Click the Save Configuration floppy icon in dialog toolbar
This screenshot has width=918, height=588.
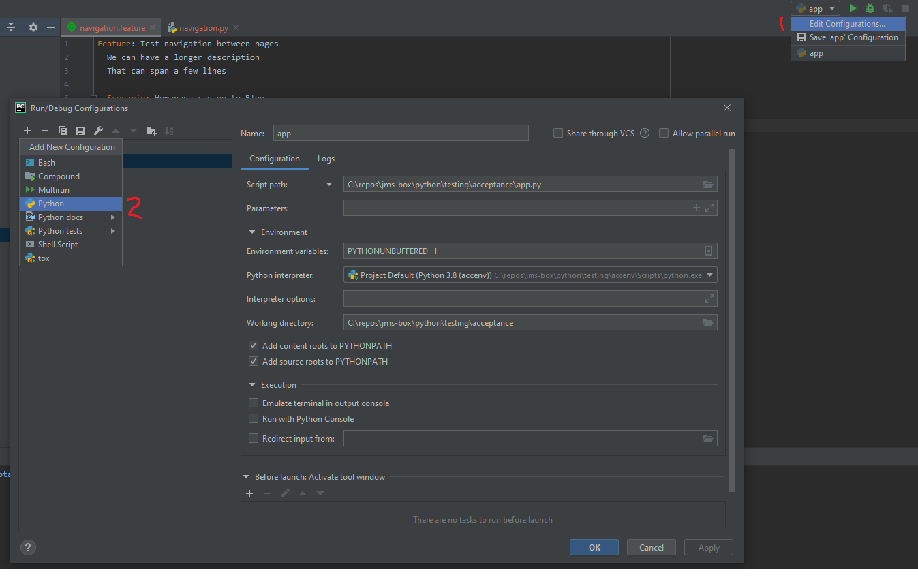pos(80,131)
